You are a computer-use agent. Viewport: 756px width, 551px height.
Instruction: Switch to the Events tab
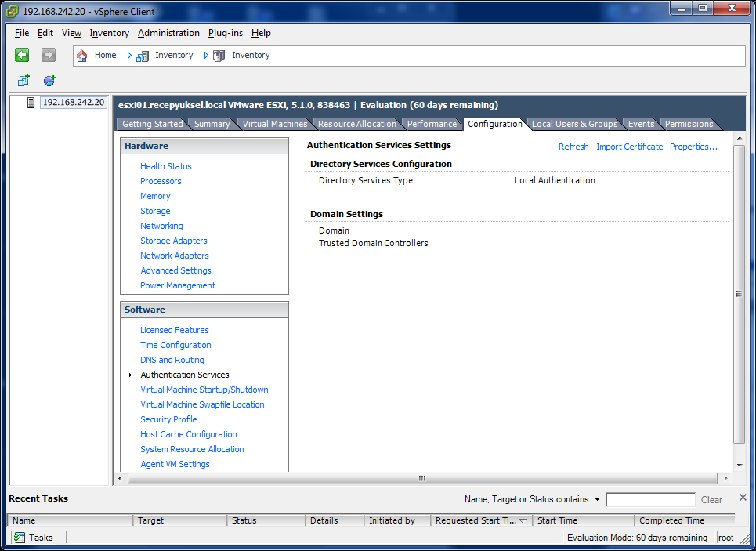pos(641,124)
